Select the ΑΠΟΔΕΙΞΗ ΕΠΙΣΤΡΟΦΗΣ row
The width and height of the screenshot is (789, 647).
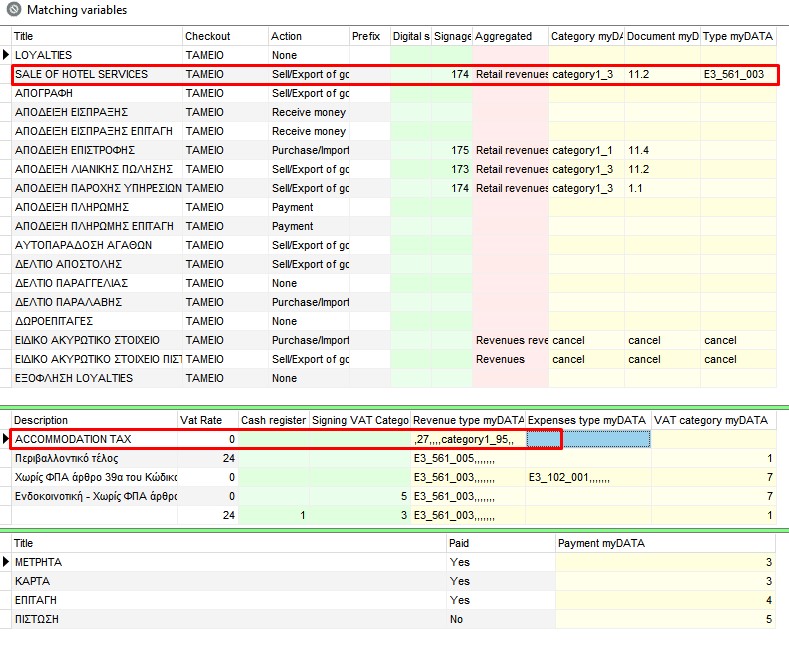click(x=394, y=150)
